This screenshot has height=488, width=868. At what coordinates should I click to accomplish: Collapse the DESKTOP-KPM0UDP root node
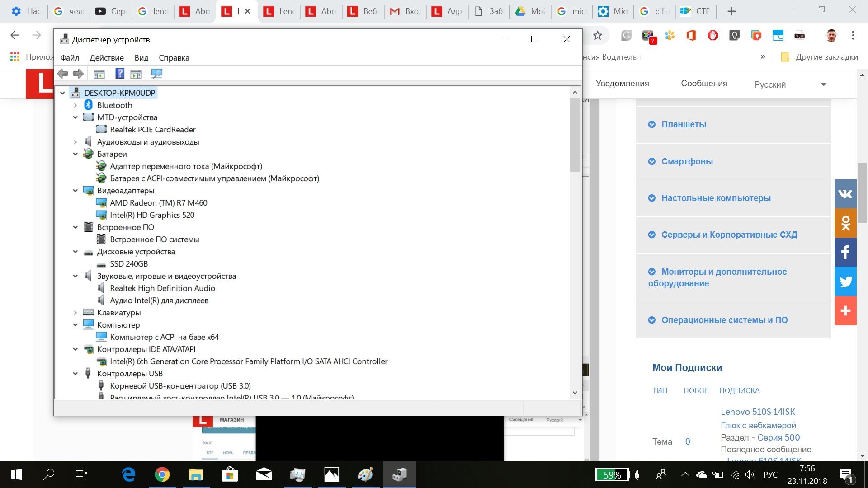pos(62,93)
